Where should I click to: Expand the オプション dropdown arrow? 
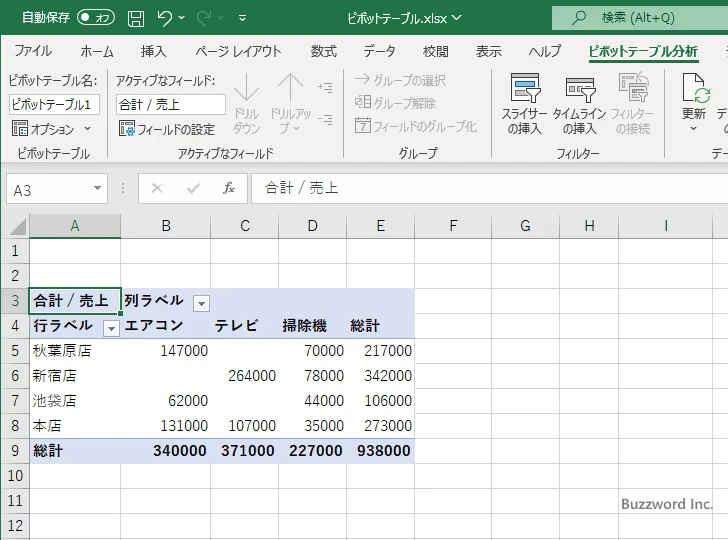pos(87,129)
